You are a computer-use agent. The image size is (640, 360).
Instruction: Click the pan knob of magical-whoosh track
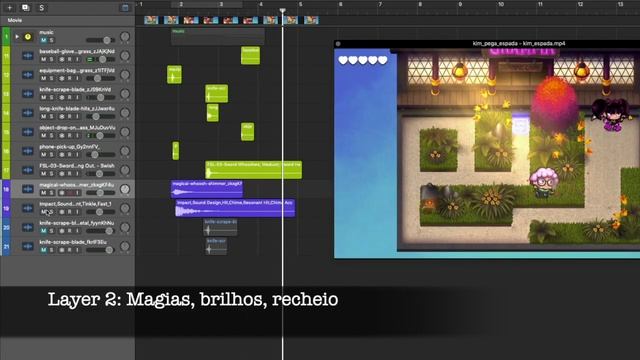pyautogui.click(x=125, y=189)
